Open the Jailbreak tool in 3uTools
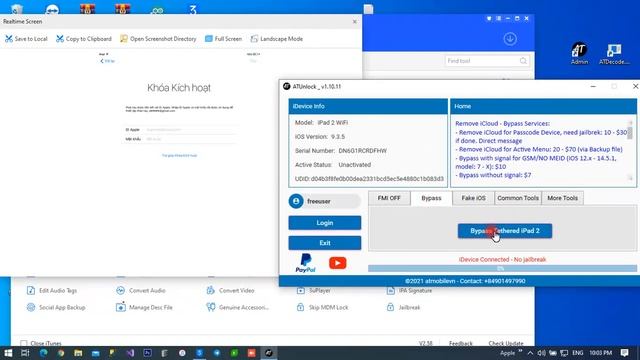 [403, 307]
